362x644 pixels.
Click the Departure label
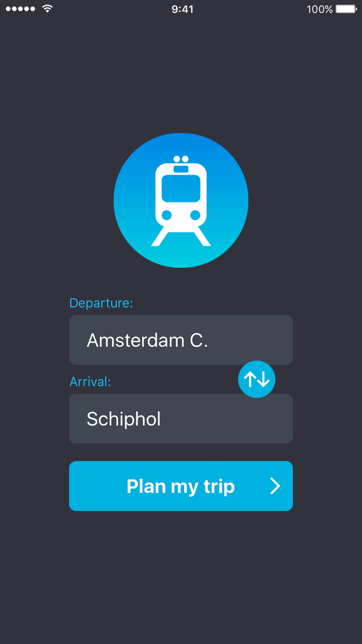coord(101,303)
